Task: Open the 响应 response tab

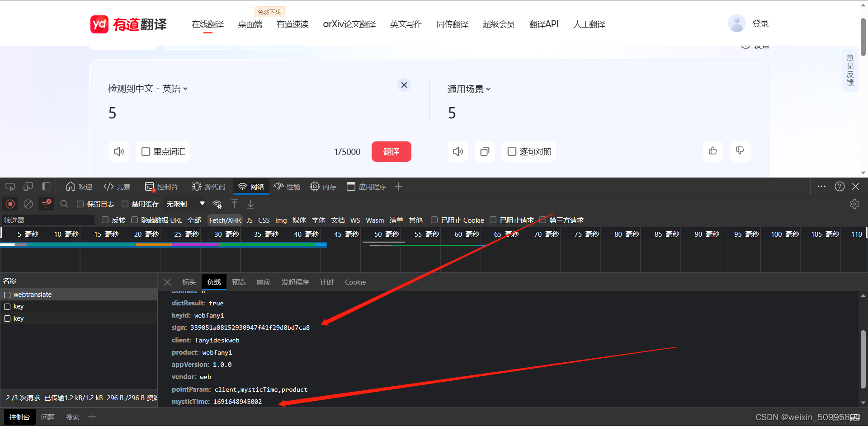Action: point(264,282)
